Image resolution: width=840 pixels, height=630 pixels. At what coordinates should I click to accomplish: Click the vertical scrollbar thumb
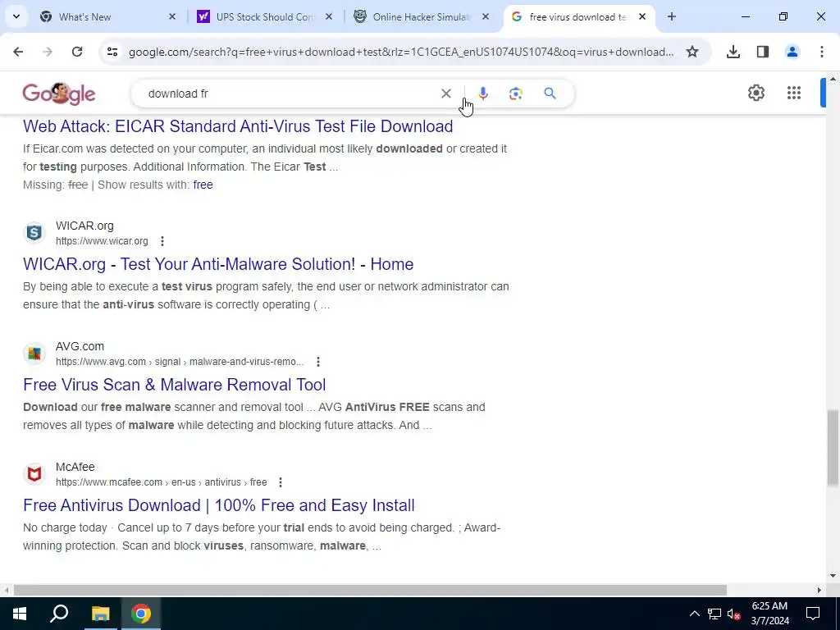(x=833, y=447)
